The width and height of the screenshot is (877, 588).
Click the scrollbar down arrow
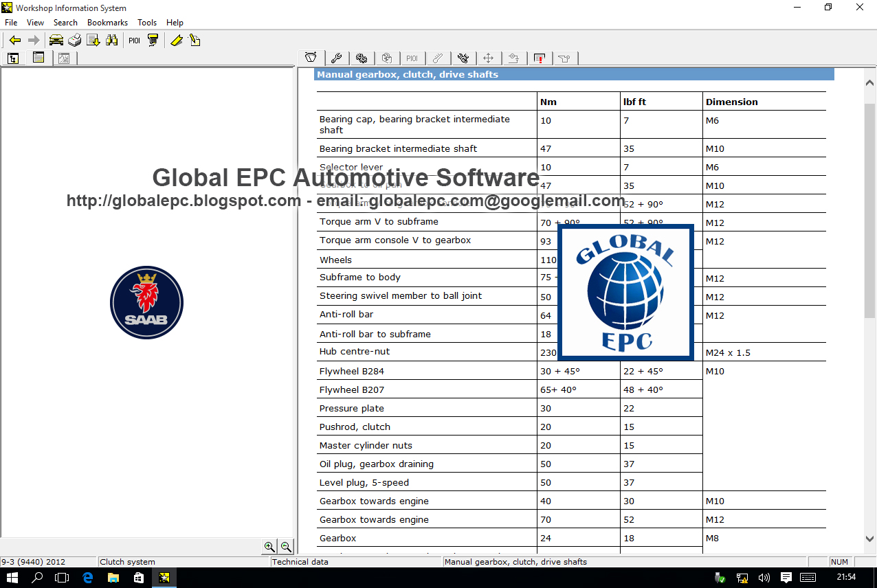[869, 539]
